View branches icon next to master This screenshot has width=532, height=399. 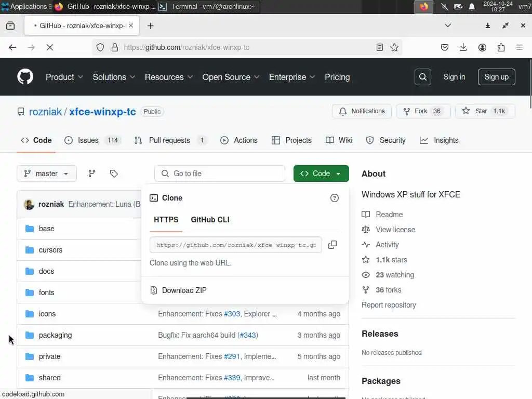(x=91, y=174)
